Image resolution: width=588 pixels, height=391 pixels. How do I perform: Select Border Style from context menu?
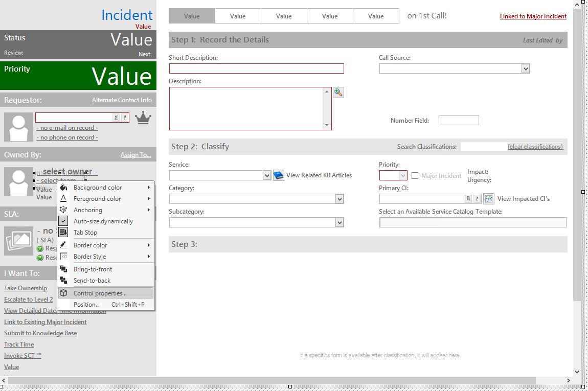90,257
